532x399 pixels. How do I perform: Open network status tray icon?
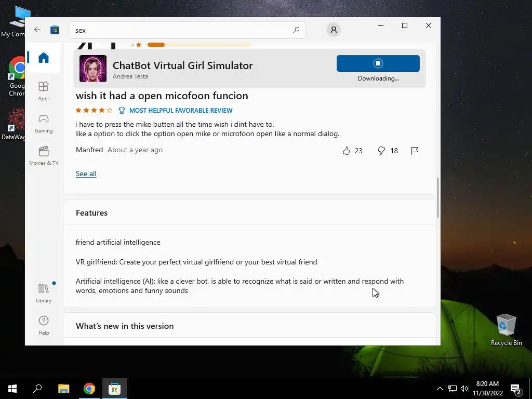(453, 389)
